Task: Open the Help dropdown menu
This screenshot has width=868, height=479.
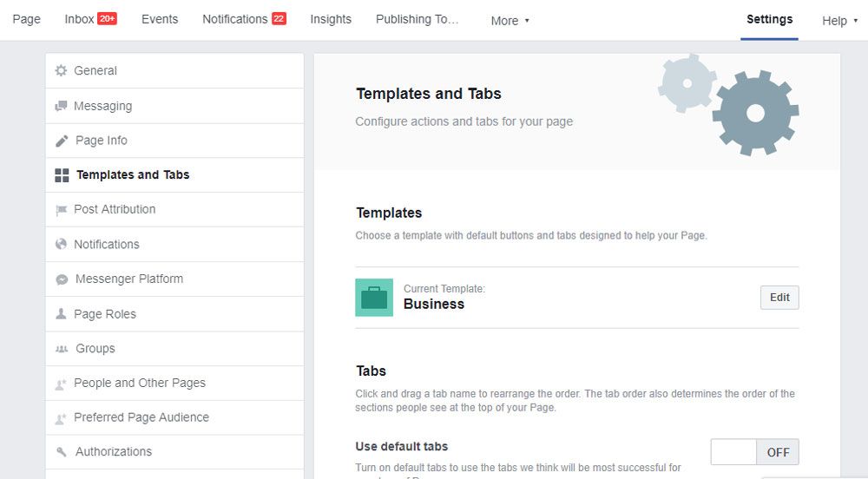Action: [839, 21]
